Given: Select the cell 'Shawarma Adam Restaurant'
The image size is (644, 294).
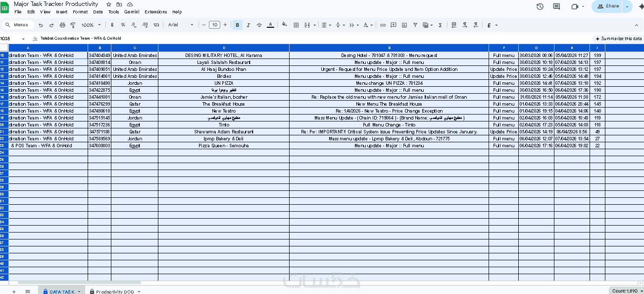Looking at the screenshot, I should click(x=224, y=132).
